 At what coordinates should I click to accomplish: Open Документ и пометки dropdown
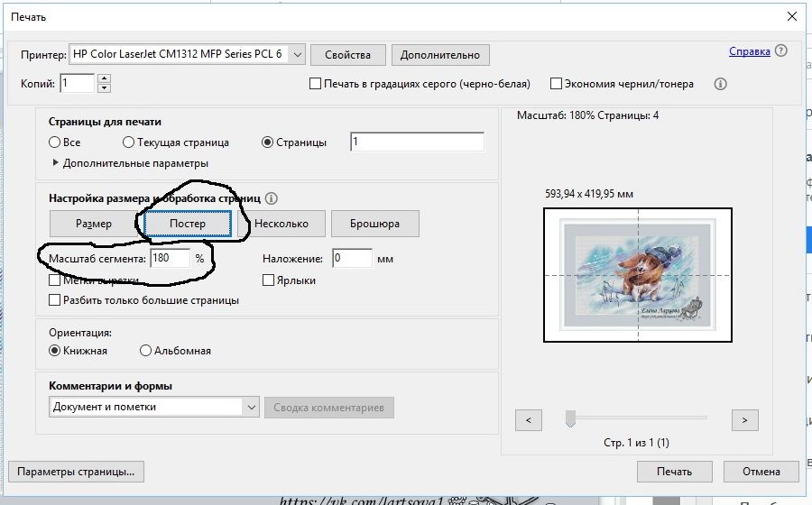coord(251,407)
